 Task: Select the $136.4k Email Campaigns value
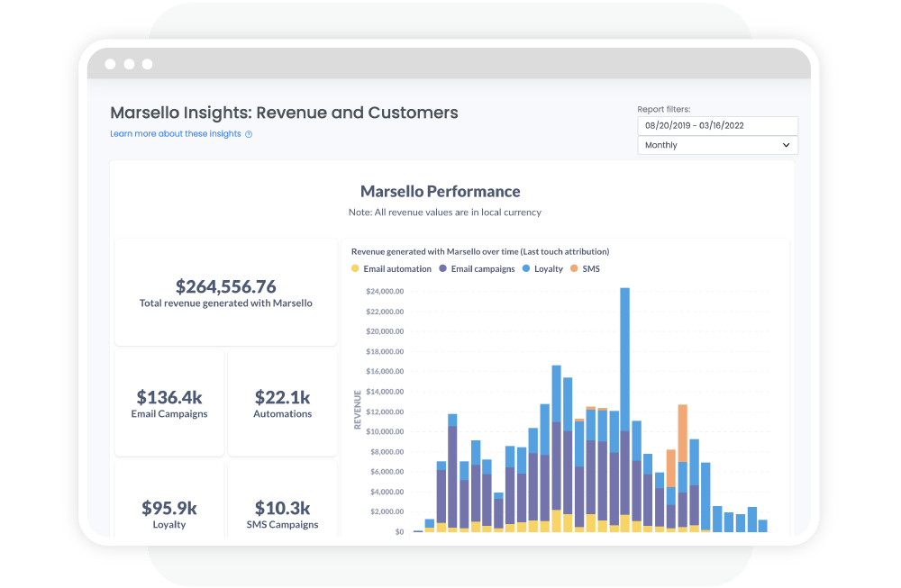coord(169,397)
